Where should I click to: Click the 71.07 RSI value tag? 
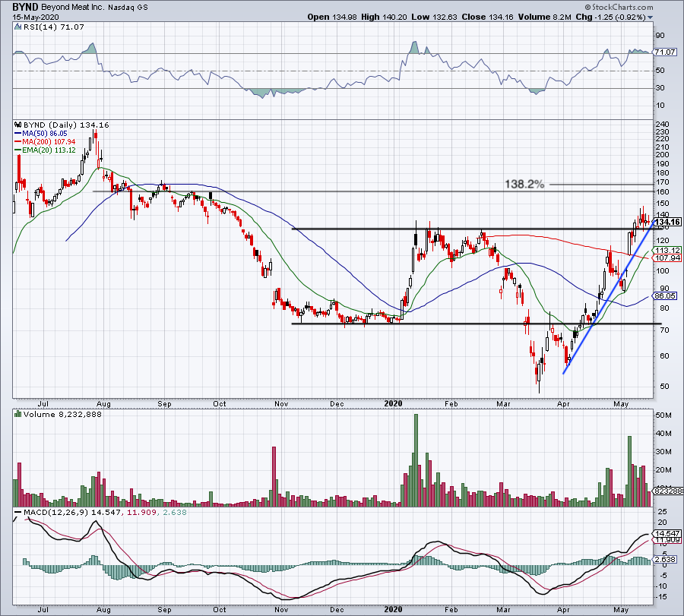tap(665, 52)
